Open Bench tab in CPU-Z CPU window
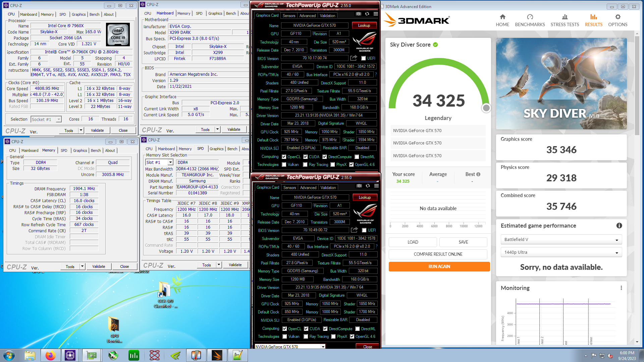The height and width of the screenshot is (362, 644). click(94, 14)
